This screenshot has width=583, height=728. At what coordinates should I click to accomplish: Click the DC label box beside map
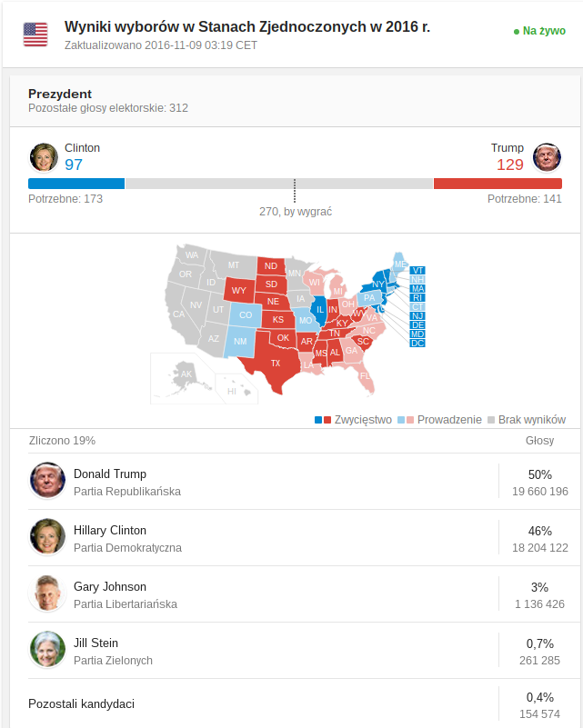(417, 344)
